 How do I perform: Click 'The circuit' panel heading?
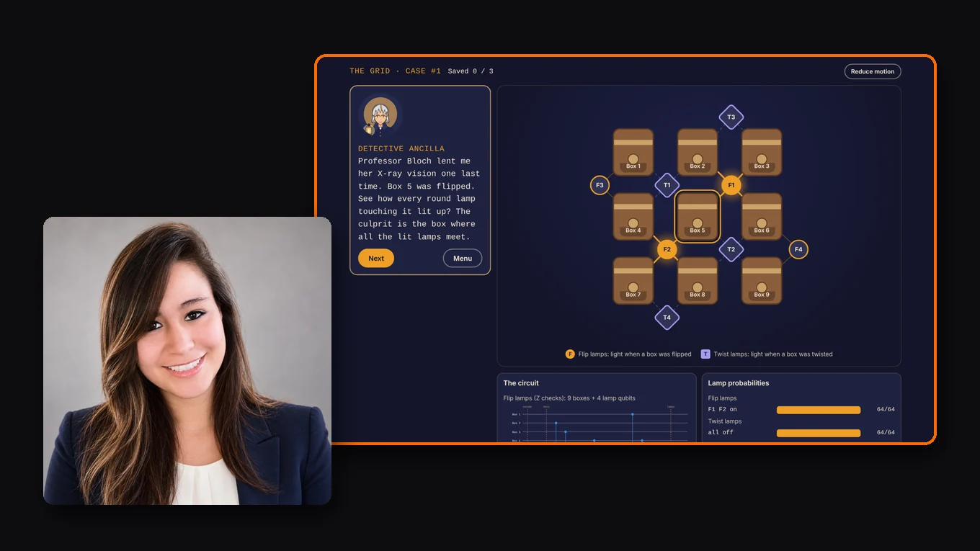521,383
